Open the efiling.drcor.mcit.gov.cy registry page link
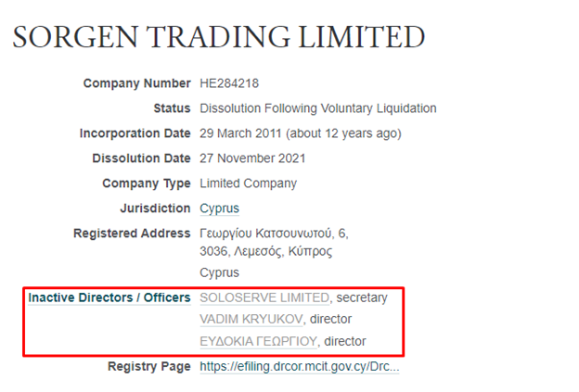This screenshot has height=392, width=579. [x=300, y=367]
